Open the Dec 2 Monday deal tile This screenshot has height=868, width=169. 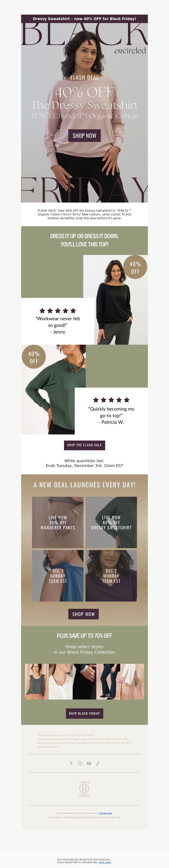[x=111, y=576]
